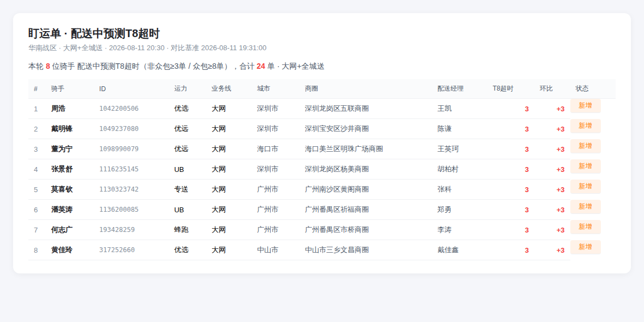Click the page title 盯运单 · 配送中预测T8超时
The height and width of the screenshot is (322, 644).
[x=94, y=34]
